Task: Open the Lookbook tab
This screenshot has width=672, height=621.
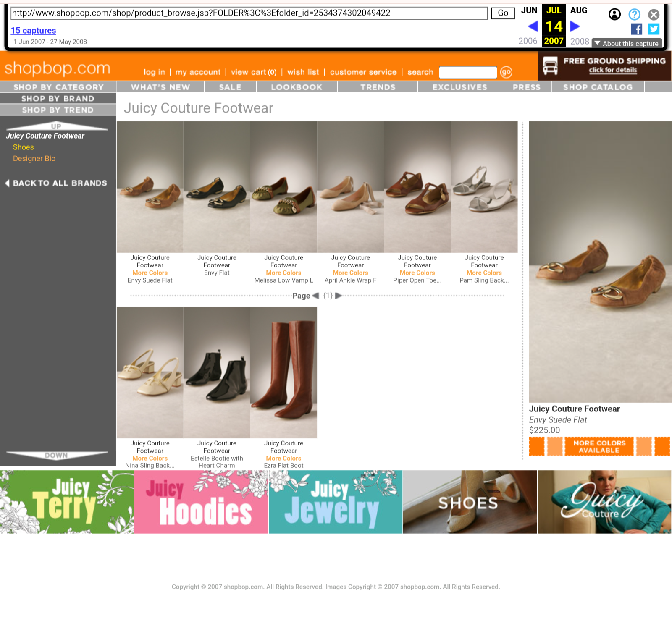Action: tap(297, 87)
